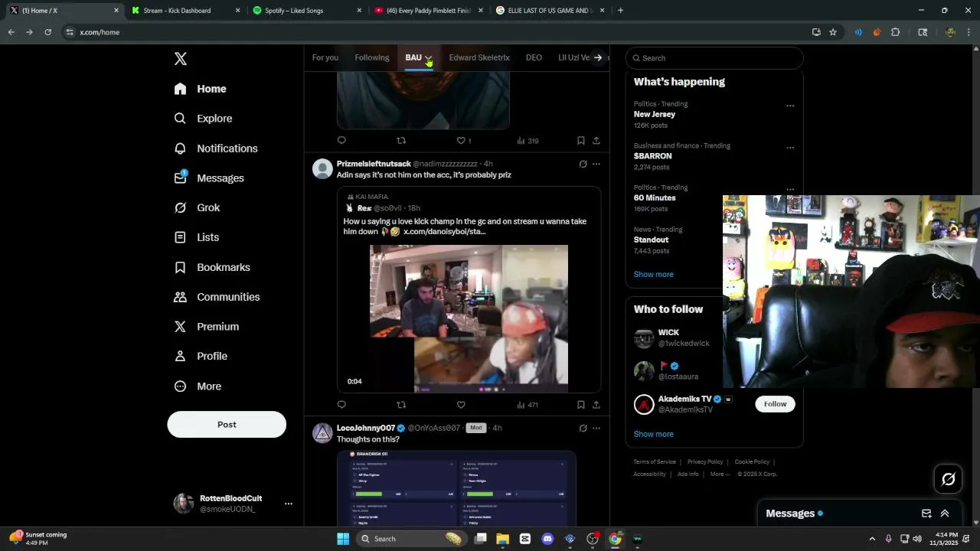Image resolution: width=980 pixels, height=551 pixels.
Task: Open Grok explain on LocoJohnny007 post
Action: (583, 428)
